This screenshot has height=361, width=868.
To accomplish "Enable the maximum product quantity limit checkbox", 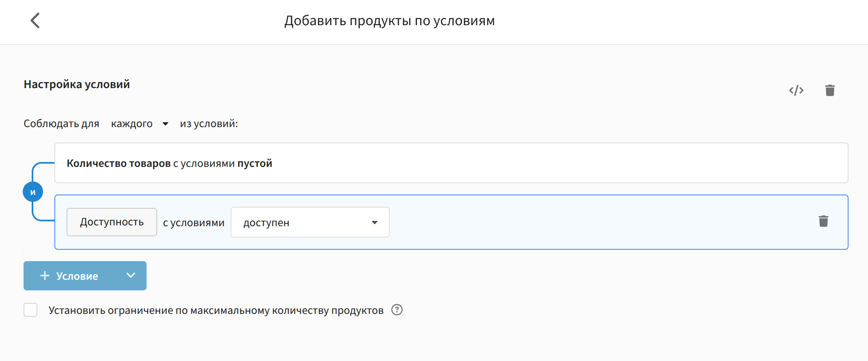I will (x=30, y=310).
